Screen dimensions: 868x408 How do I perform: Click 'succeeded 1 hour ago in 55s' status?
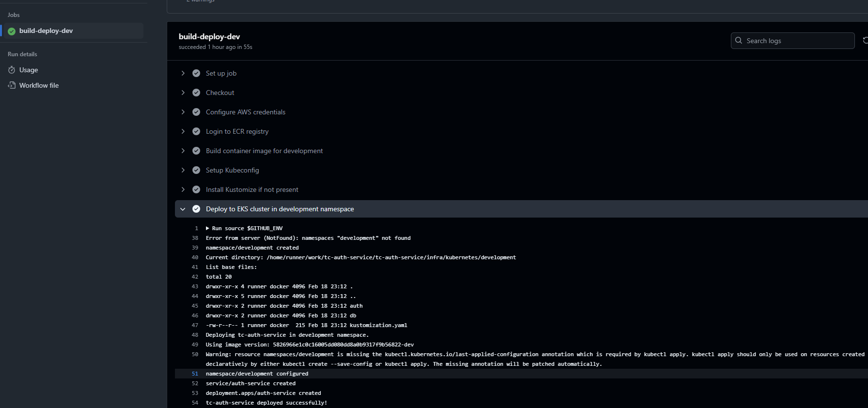(x=215, y=47)
